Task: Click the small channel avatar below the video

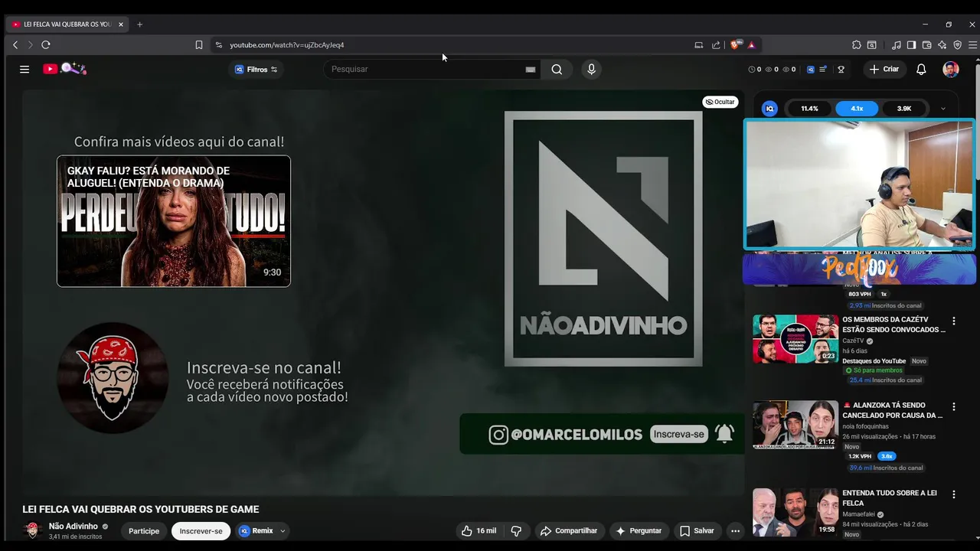Action: pos(32,530)
